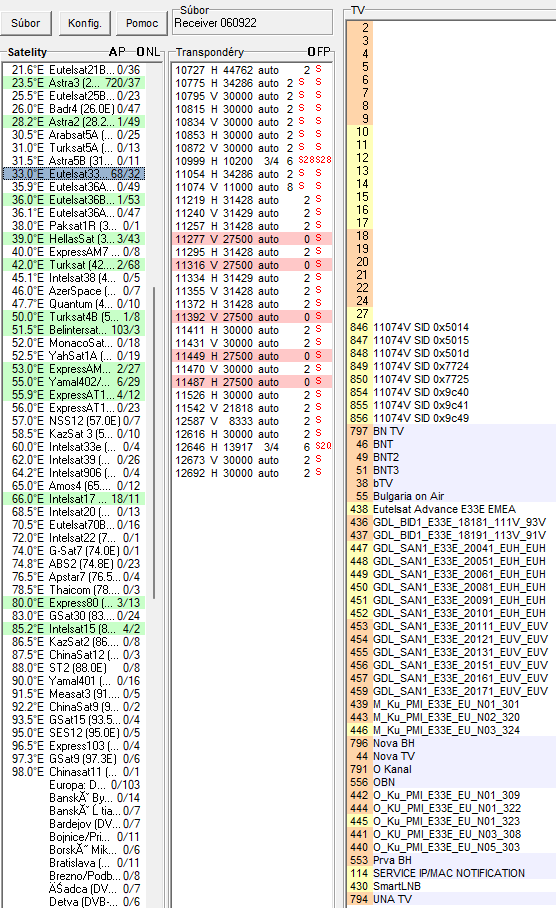
Task: Select TV channel Prva BH
Action: (x=451, y=860)
